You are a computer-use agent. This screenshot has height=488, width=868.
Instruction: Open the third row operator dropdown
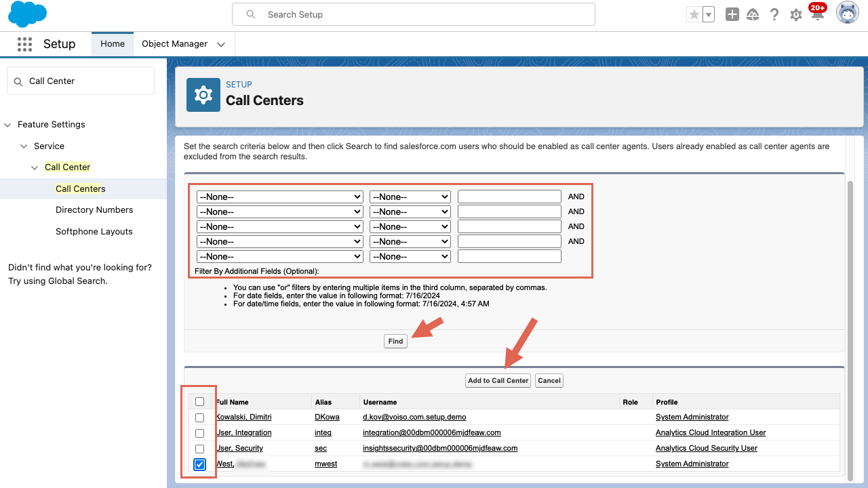(x=410, y=226)
